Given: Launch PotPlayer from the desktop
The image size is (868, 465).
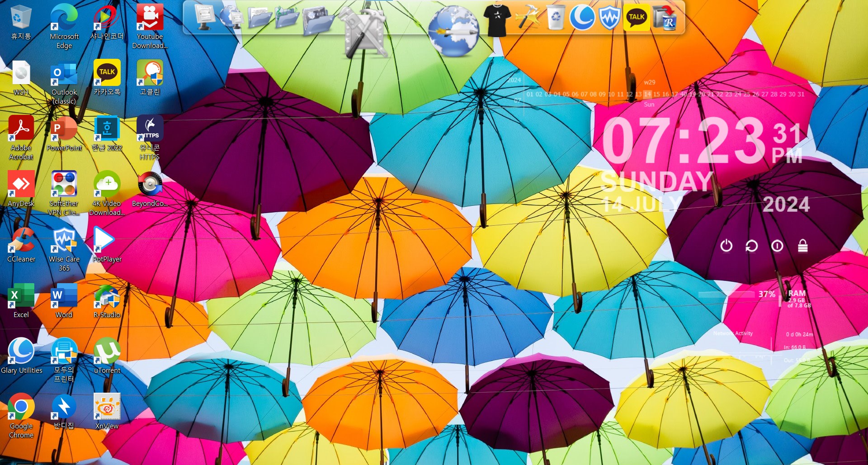Looking at the screenshot, I should [107, 245].
